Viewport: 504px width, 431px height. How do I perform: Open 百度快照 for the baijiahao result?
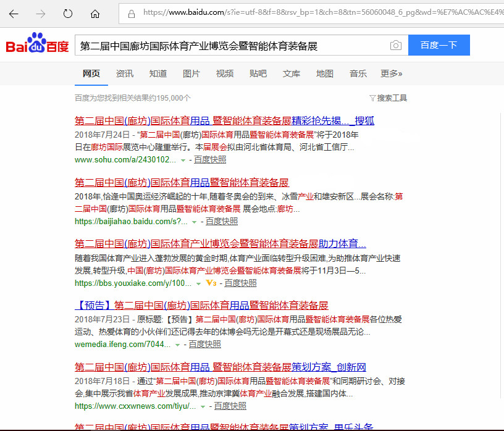222,222
